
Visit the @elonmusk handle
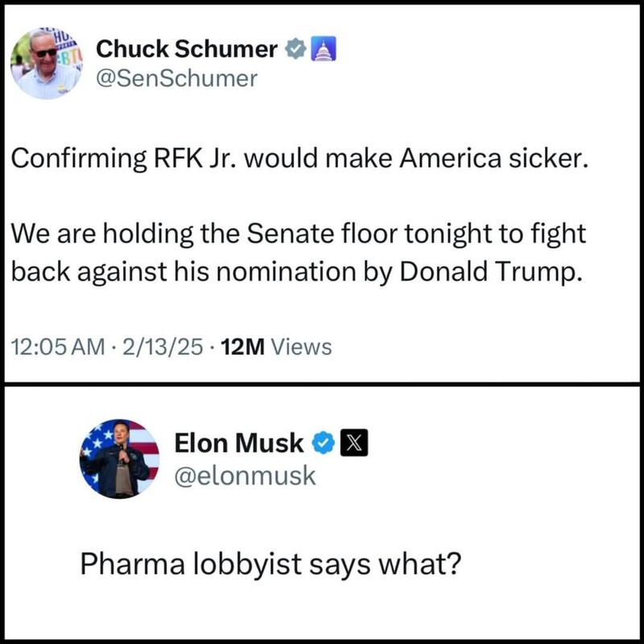point(246,475)
